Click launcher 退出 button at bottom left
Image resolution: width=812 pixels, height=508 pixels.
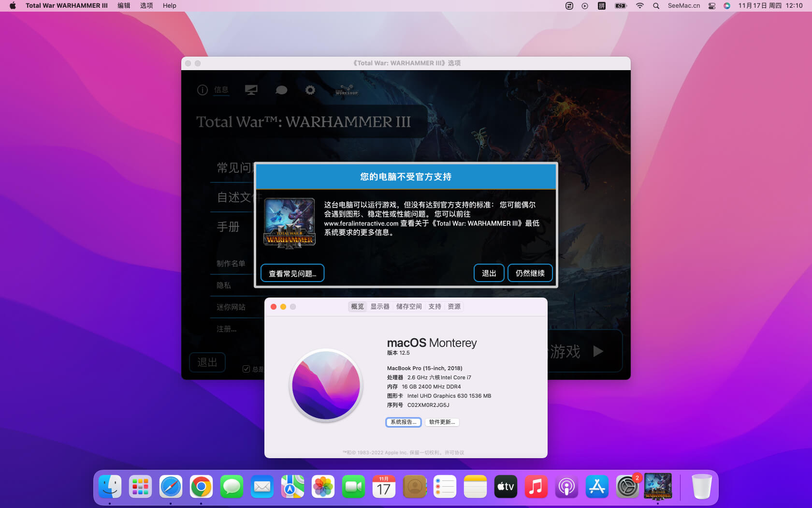207,362
